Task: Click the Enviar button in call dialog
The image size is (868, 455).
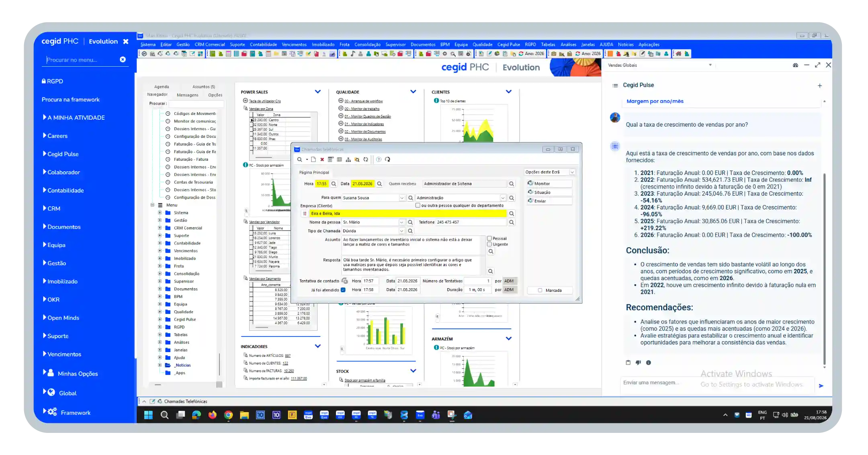Action: pyautogui.click(x=549, y=201)
